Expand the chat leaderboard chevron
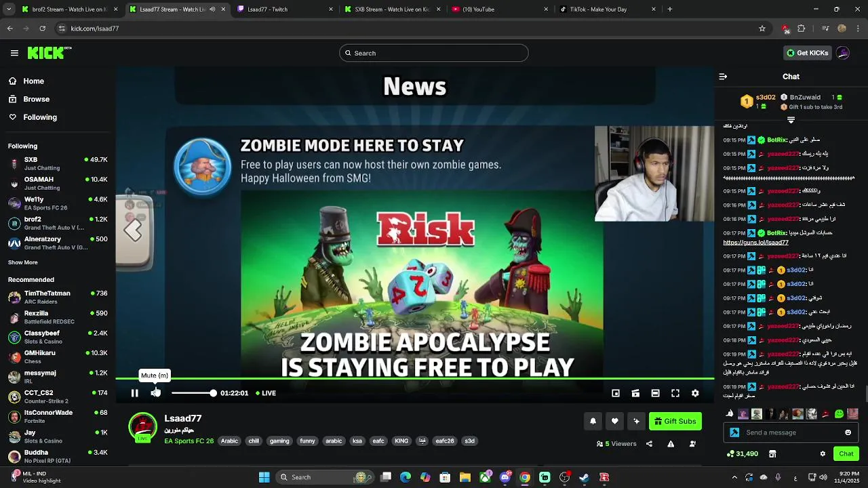Screen dimensions: 868x488 pyautogui.click(x=791, y=120)
